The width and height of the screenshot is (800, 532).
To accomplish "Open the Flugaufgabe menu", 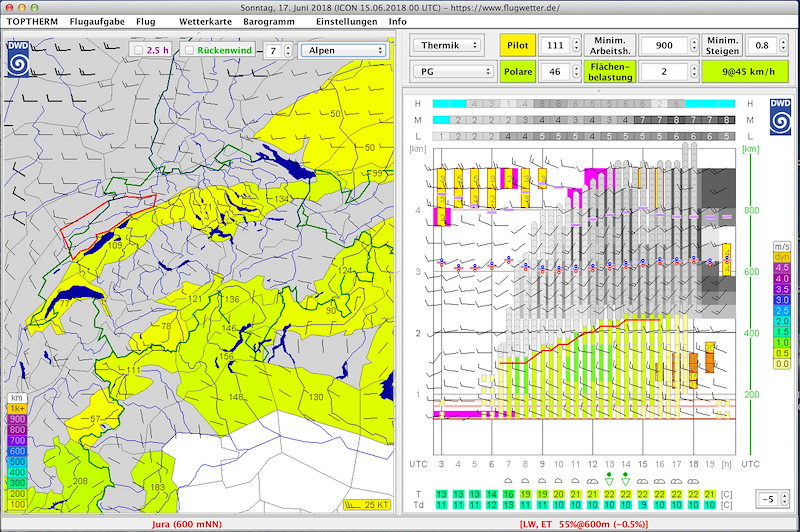I will coord(97,21).
